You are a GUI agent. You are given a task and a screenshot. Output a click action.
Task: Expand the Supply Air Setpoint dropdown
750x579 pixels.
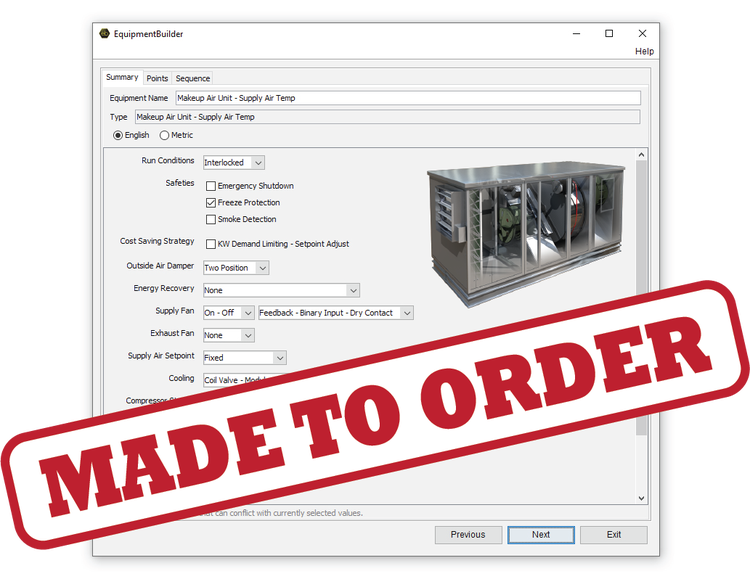pyautogui.click(x=245, y=357)
